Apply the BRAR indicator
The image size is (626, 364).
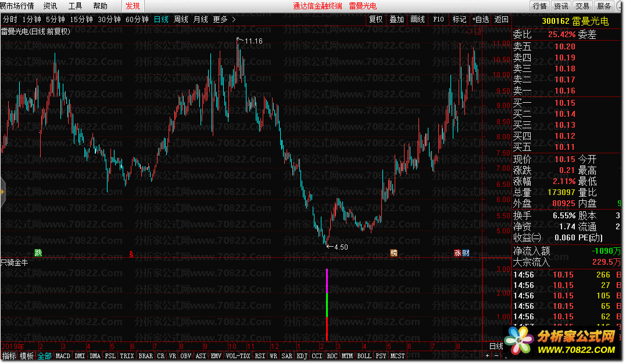click(x=145, y=356)
